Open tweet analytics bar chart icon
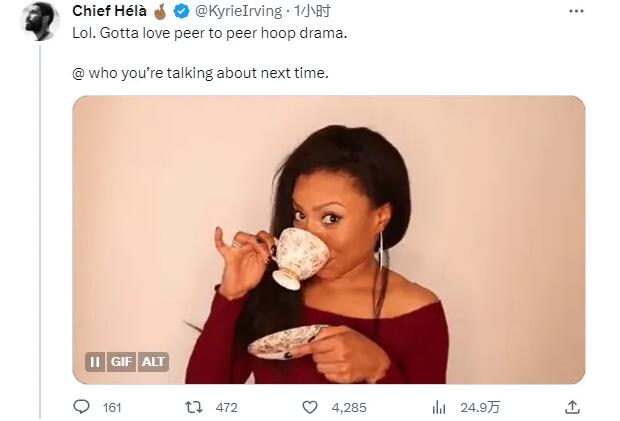This screenshot has height=421, width=620. [438, 407]
